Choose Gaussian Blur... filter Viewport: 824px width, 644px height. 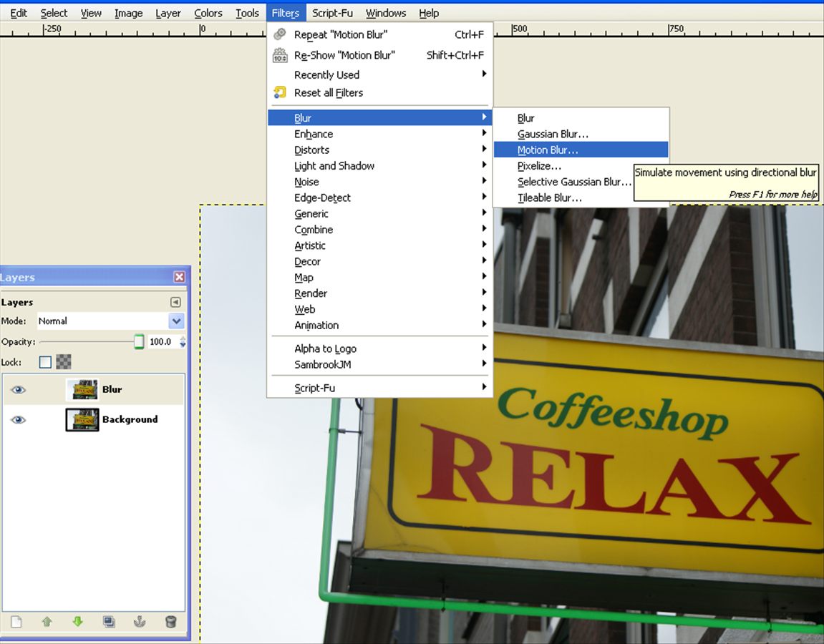581,134
